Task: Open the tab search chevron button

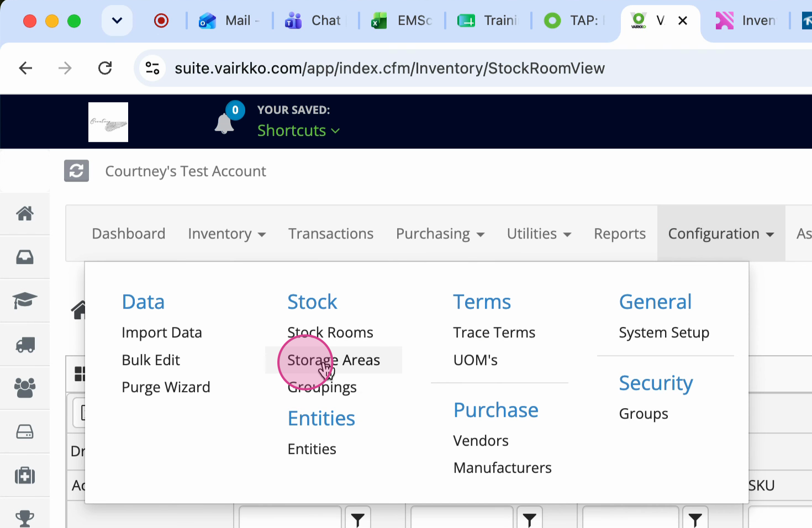Action: (117, 21)
